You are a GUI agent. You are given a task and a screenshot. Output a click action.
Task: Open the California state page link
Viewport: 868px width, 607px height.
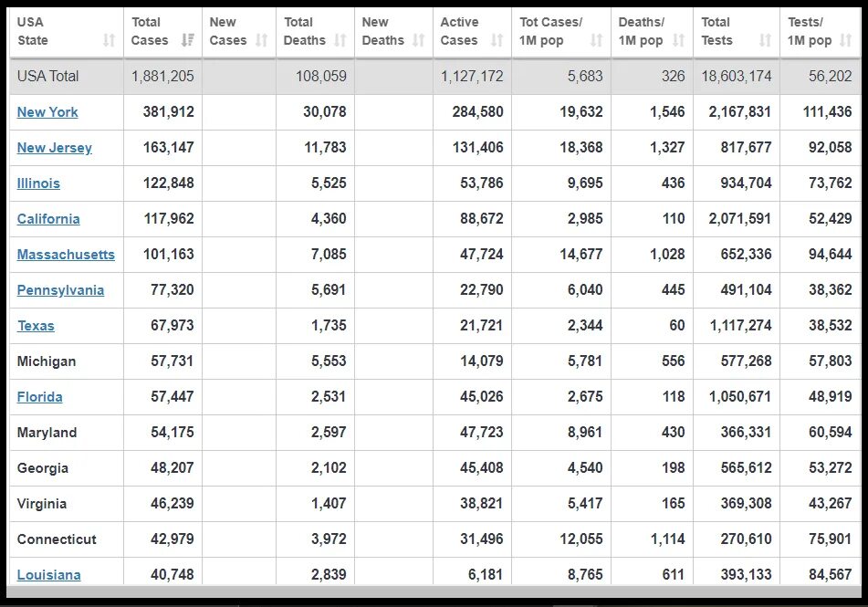click(48, 219)
